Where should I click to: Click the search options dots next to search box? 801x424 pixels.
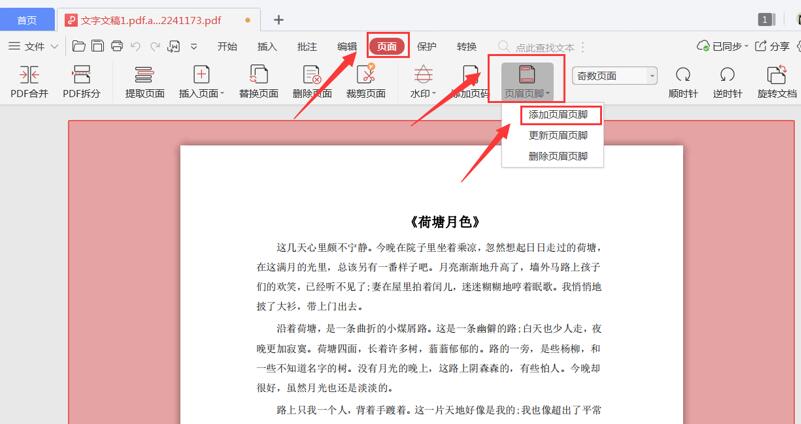coord(582,48)
